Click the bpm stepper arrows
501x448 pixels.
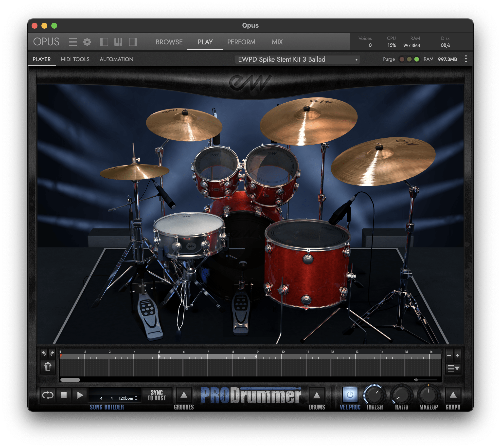(136, 398)
